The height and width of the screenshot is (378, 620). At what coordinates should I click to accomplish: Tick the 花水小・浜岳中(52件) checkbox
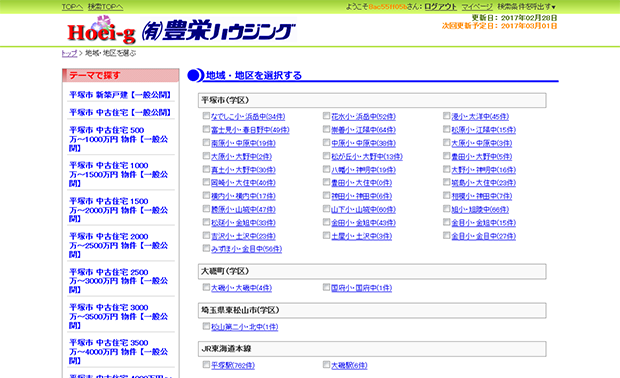[x=326, y=116]
